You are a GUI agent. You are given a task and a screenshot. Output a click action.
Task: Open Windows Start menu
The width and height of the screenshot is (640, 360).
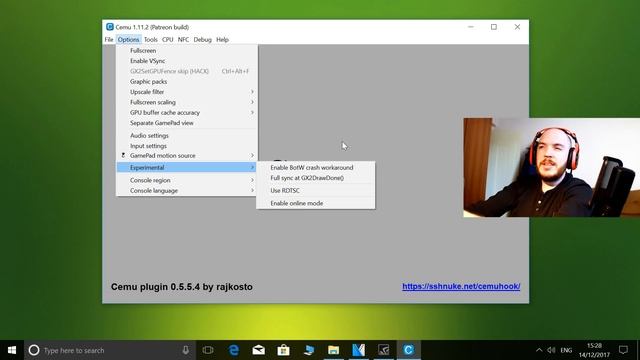coord(12,350)
